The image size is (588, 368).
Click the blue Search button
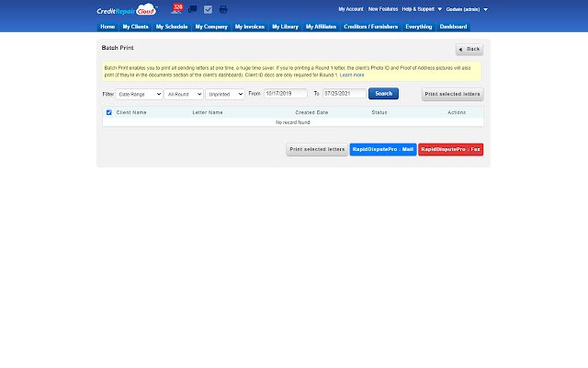tap(384, 94)
